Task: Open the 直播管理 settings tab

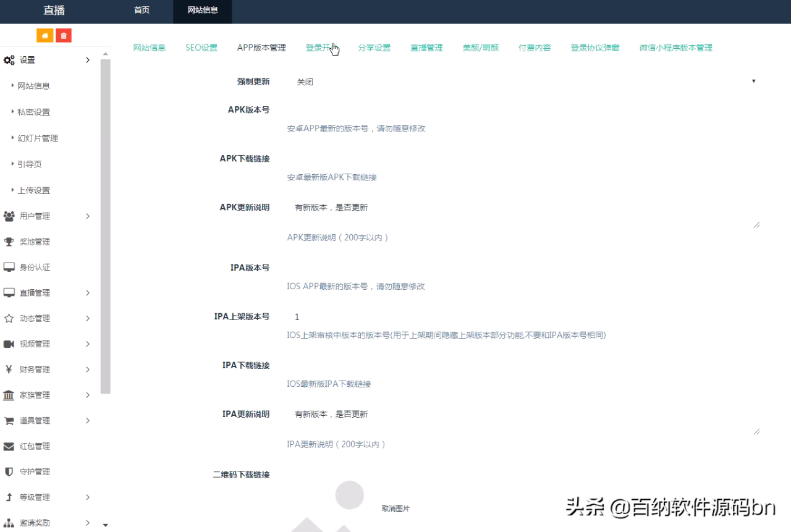Action: point(426,48)
